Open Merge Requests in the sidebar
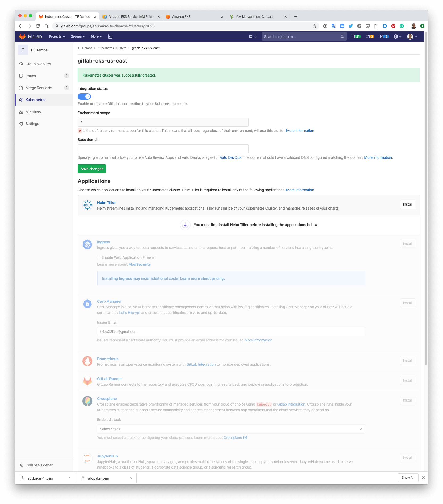This screenshot has width=443, height=504. click(x=44, y=88)
